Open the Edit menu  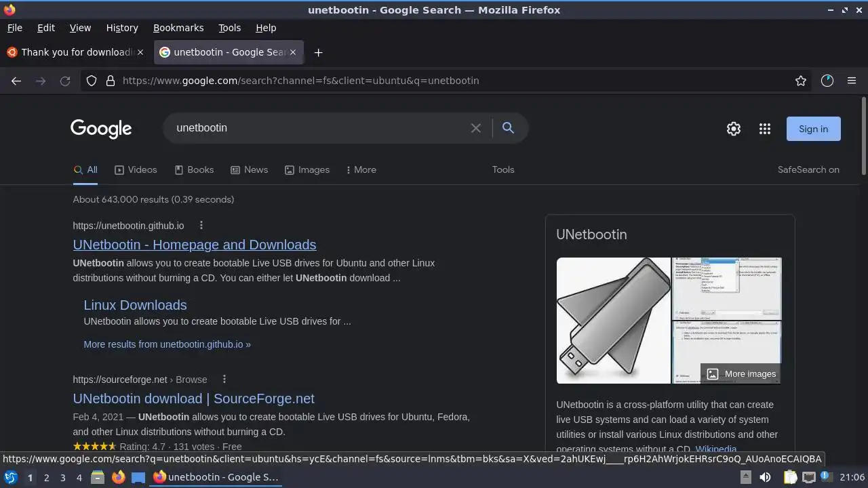click(x=46, y=28)
